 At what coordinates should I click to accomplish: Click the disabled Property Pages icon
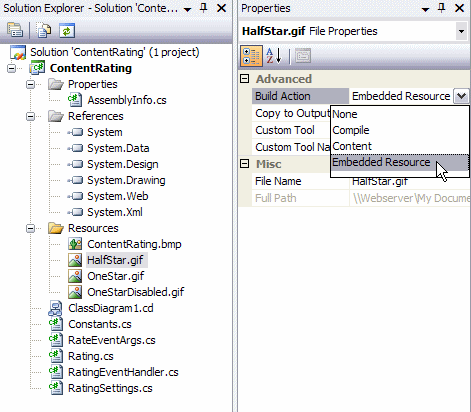coord(303,56)
